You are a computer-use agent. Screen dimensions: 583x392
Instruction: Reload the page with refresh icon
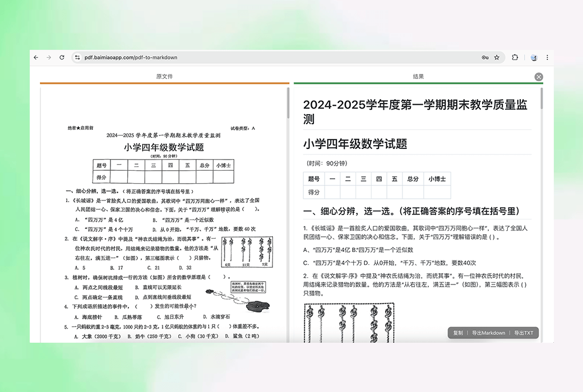[x=62, y=57]
